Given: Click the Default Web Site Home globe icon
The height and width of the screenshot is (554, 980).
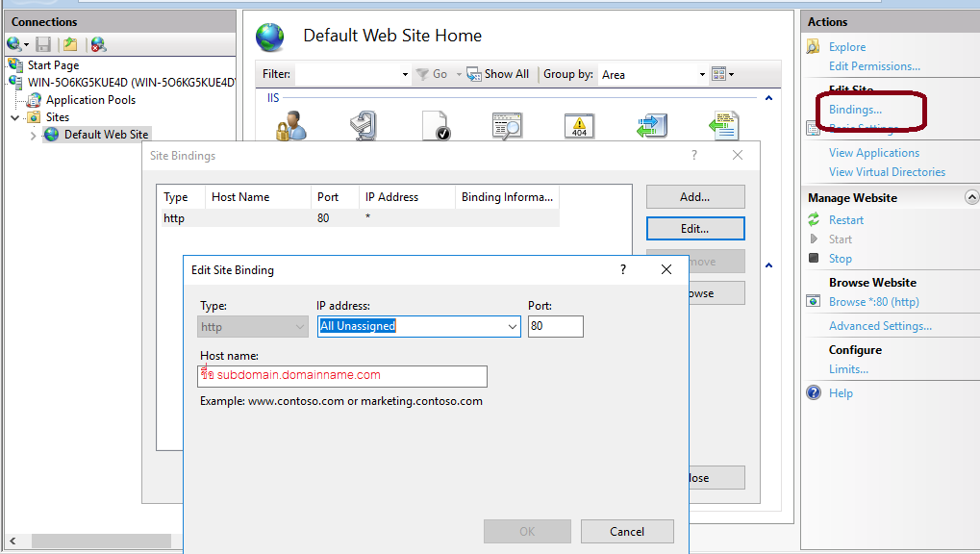Looking at the screenshot, I should pos(270,37).
